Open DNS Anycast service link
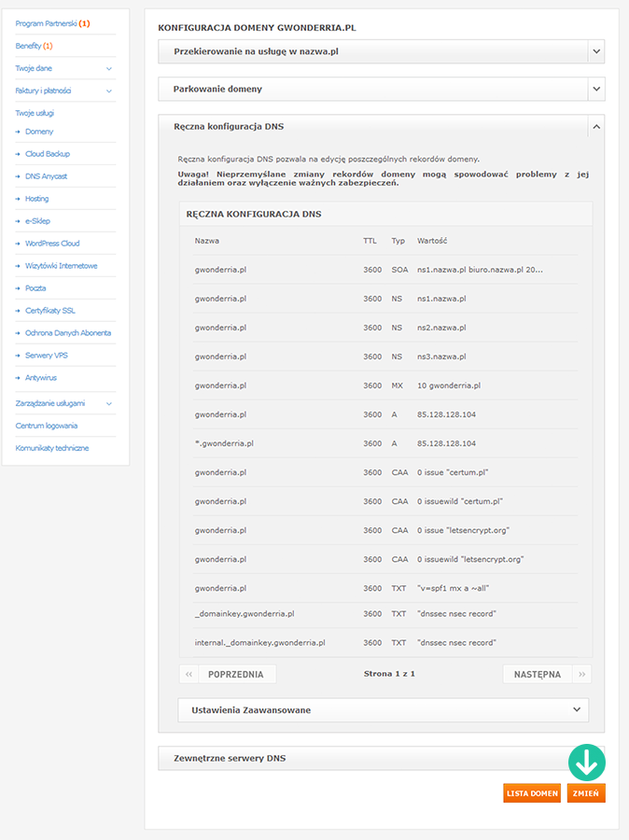Image resolution: width=629 pixels, height=840 pixels. click(x=46, y=176)
